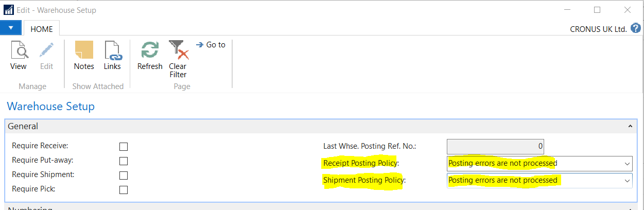Click the Last Whse. Posting Ref. No. field

coord(495,146)
